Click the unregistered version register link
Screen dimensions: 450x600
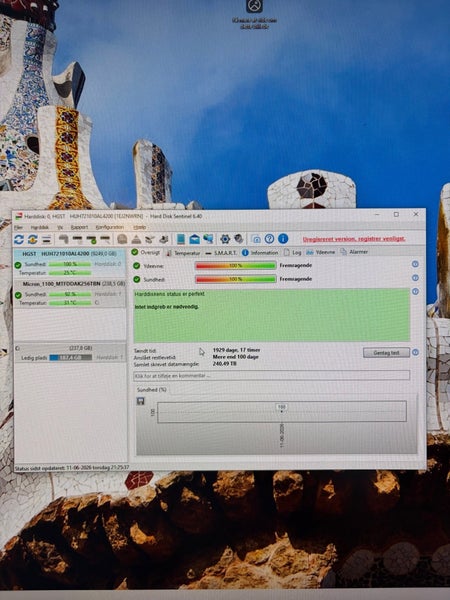pos(354,239)
